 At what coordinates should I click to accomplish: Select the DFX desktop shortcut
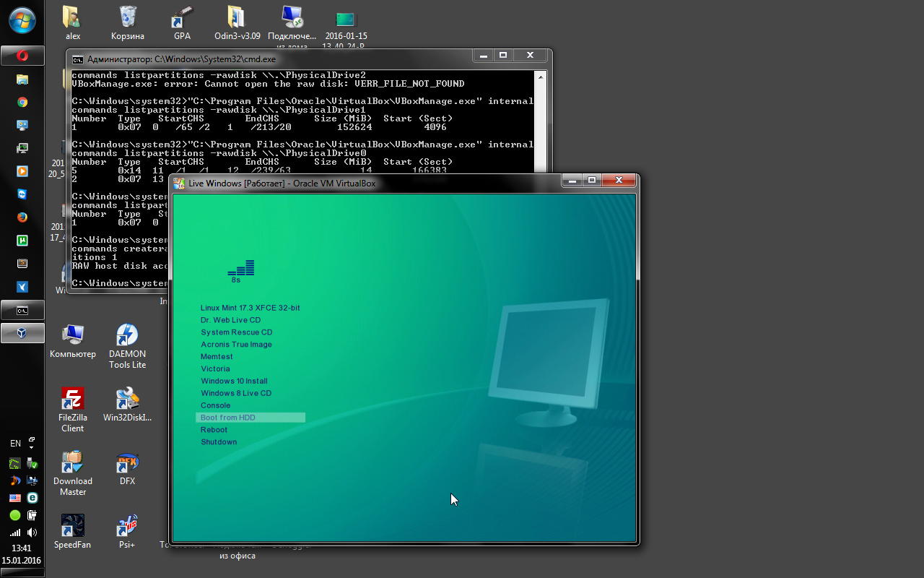127,468
